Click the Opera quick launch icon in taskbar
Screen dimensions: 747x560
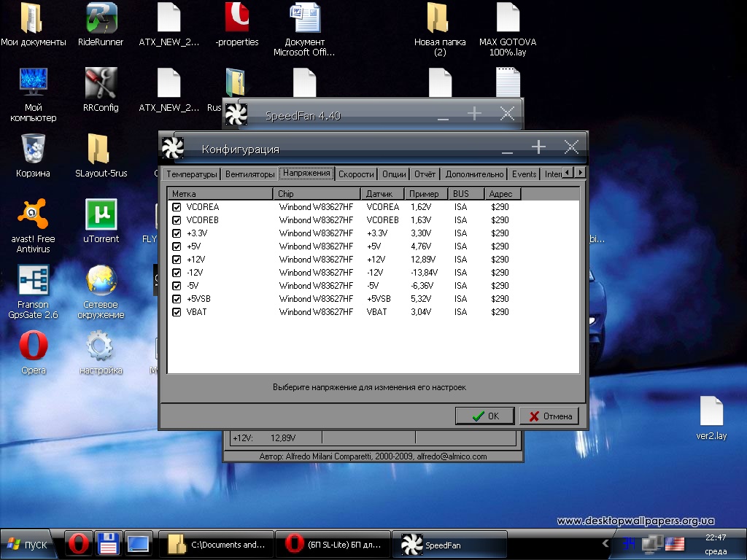[x=79, y=544]
